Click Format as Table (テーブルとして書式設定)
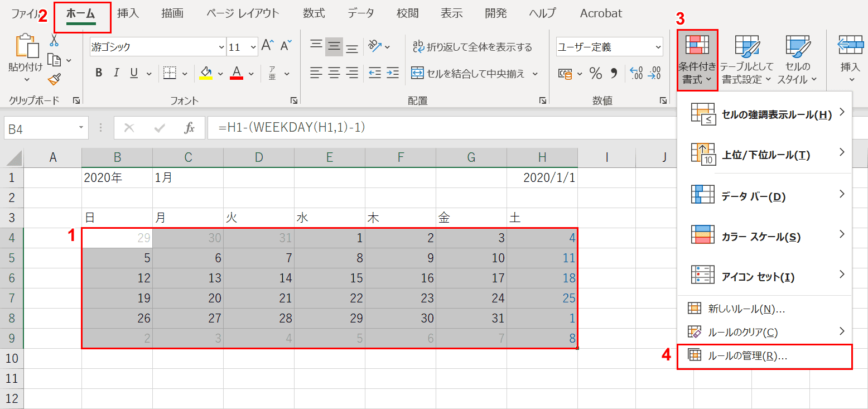 tap(746, 60)
